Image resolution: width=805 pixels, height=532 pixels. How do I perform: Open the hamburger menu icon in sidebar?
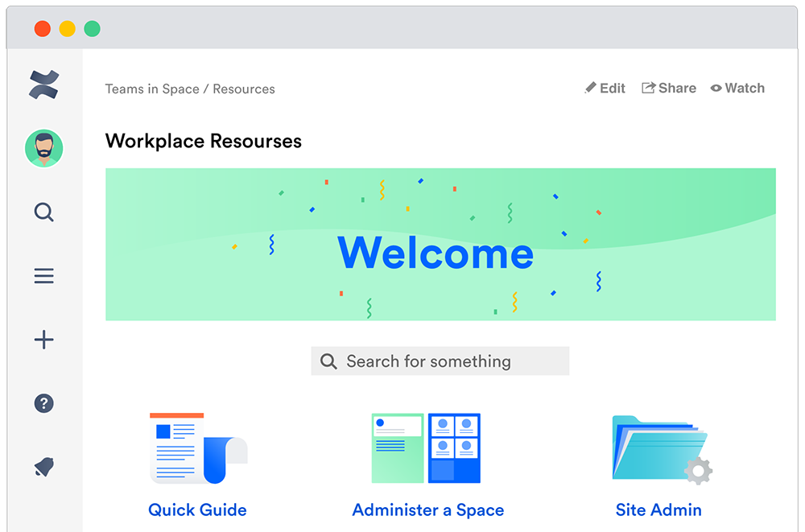point(44,276)
